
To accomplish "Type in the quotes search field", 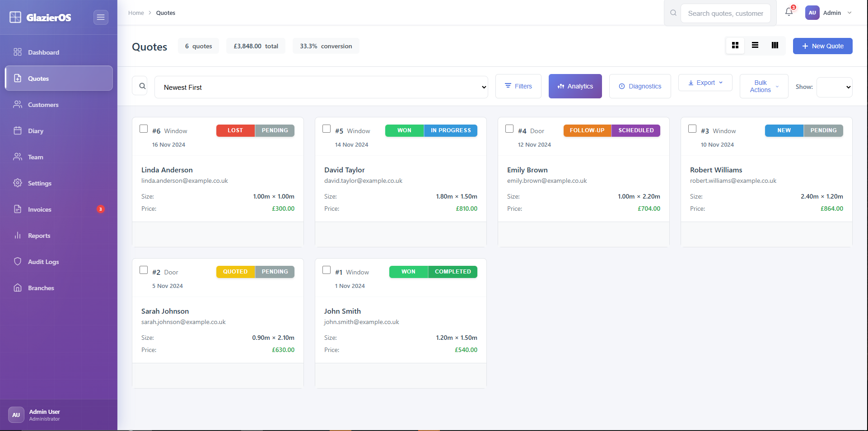I will (725, 13).
